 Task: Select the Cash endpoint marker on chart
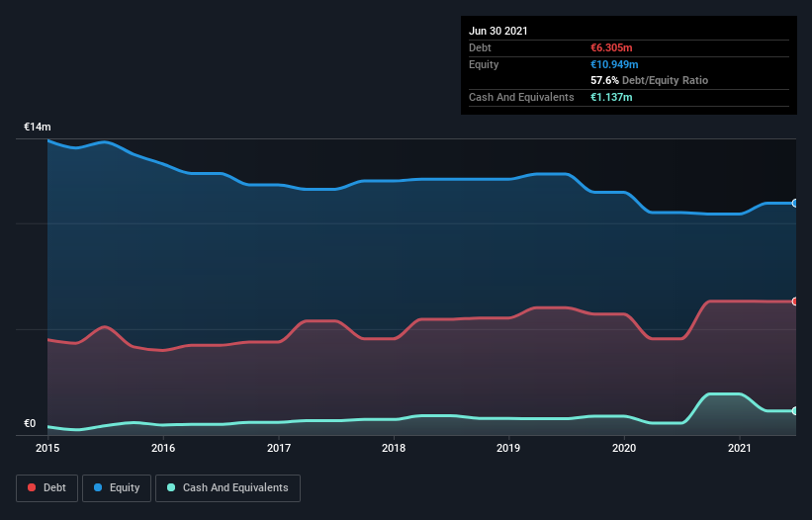(x=795, y=411)
